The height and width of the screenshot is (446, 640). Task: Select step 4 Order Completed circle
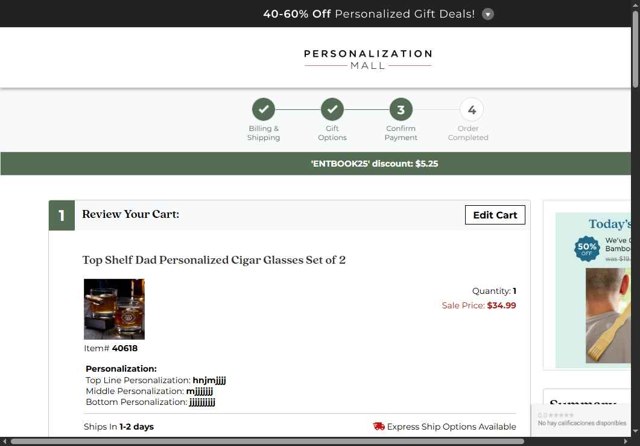(471, 109)
